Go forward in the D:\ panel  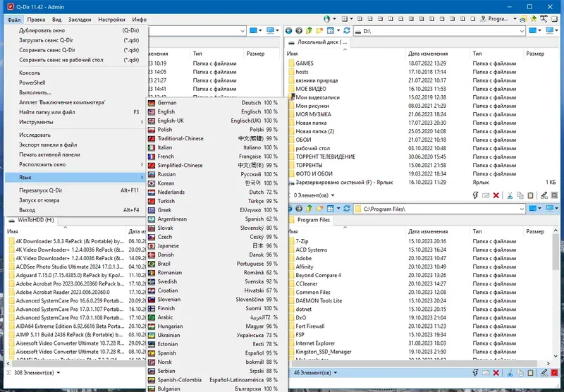click(x=298, y=31)
